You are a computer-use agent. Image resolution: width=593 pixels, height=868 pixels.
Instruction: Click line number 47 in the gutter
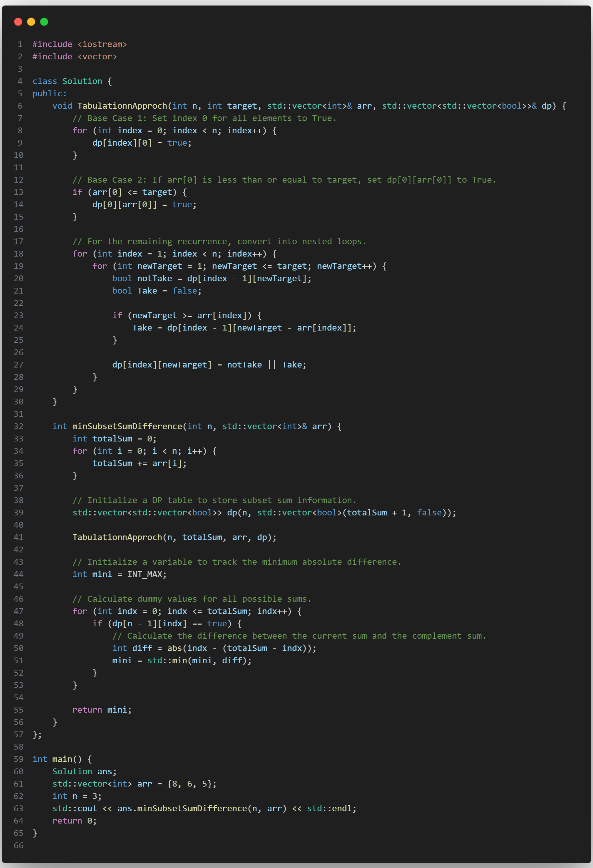coord(19,611)
